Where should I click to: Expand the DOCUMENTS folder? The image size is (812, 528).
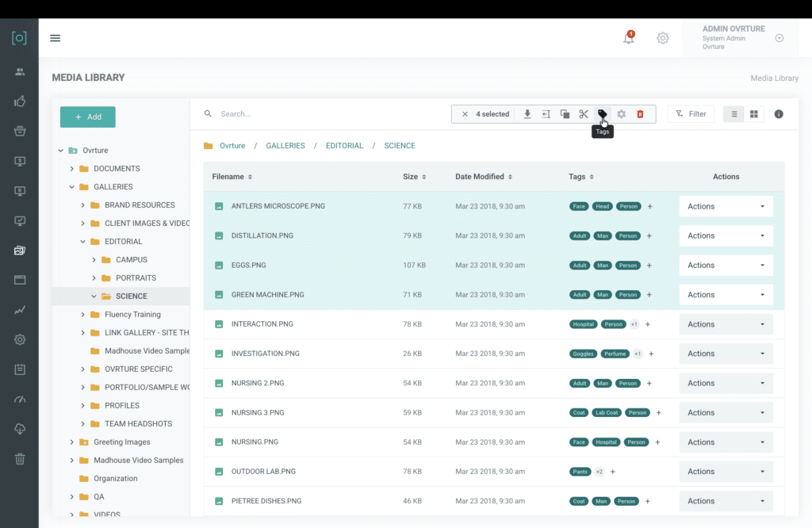click(x=70, y=168)
